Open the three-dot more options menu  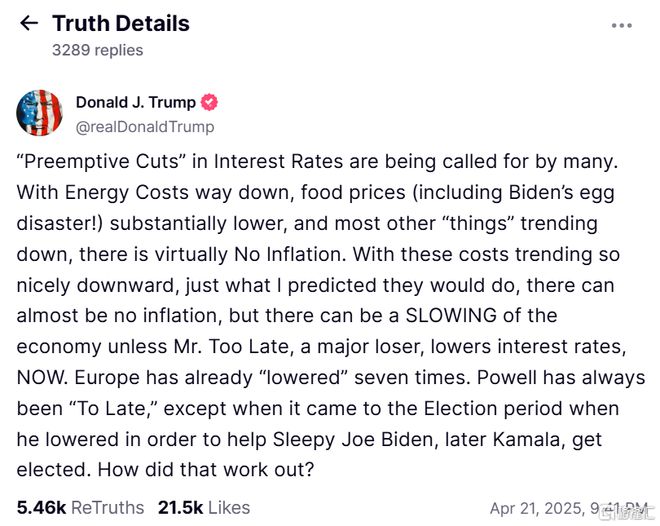(x=622, y=25)
